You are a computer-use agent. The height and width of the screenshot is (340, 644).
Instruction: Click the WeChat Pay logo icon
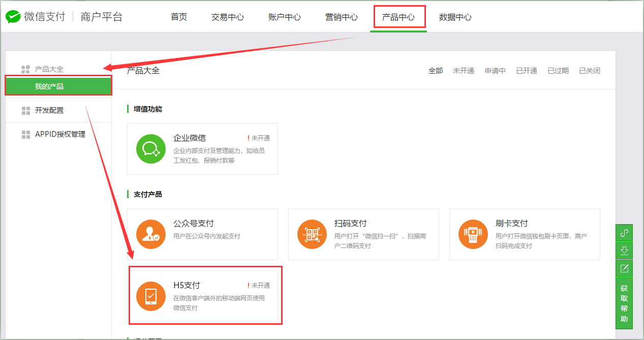tap(13, 17)
